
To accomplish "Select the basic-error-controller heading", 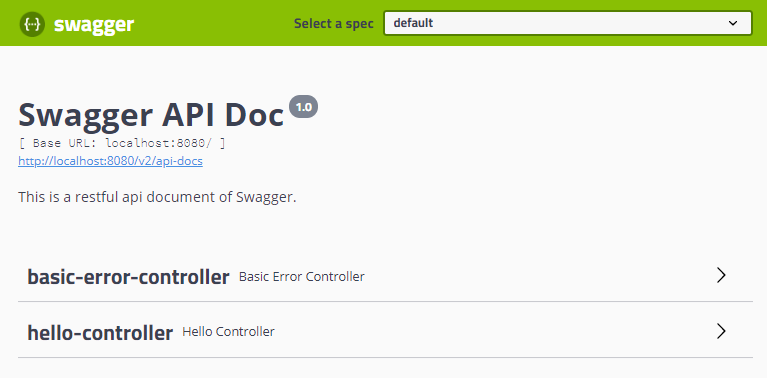I will coord(128,277).
